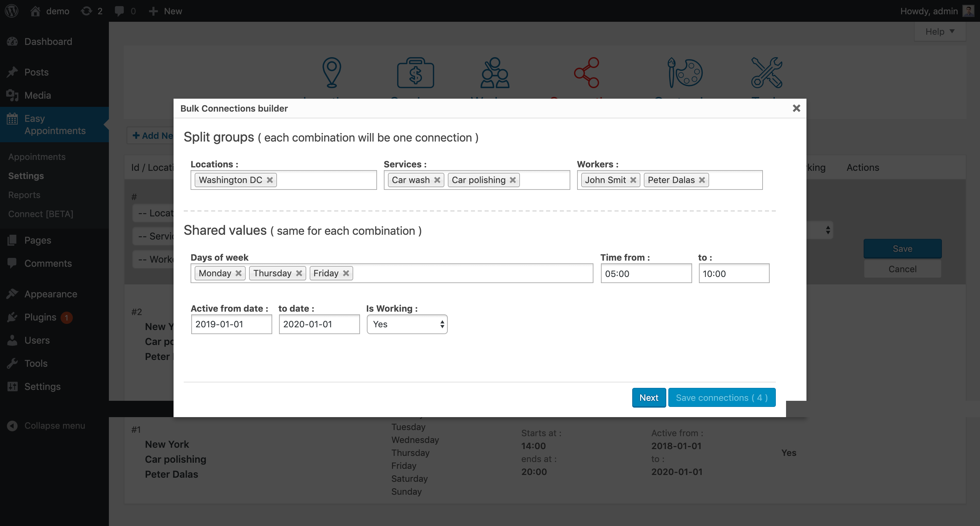Click the Dollar/Services icon
980x526 pixels.
[415, 72]
